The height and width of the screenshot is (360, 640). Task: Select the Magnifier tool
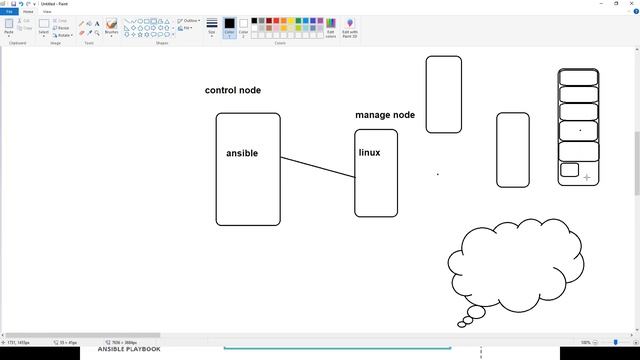coord(97,33)
